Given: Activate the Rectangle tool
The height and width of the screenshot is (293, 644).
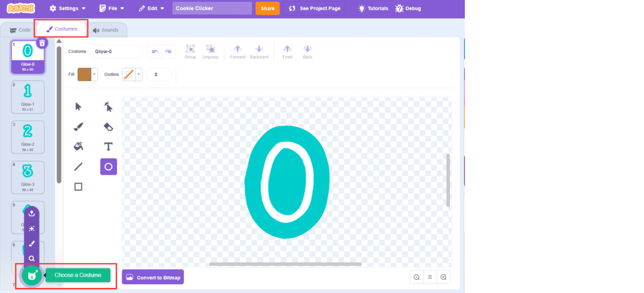Looking at the screenshot, I should pos(78,187).
